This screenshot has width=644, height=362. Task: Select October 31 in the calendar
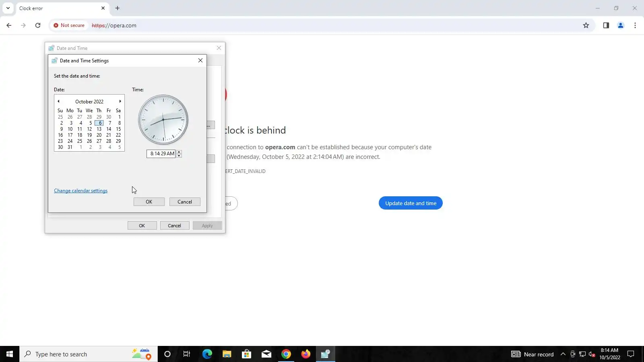tap(70, 147)
